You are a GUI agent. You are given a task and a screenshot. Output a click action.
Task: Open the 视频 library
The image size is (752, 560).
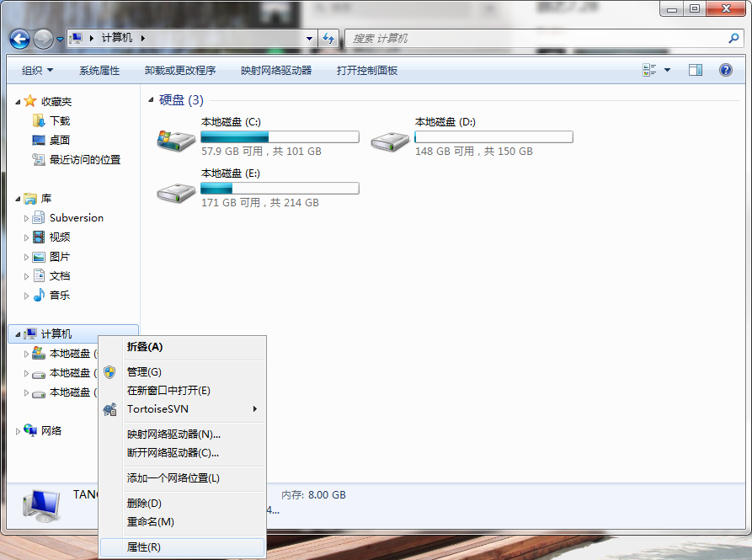pyautogui.click(x=60, y=237)
